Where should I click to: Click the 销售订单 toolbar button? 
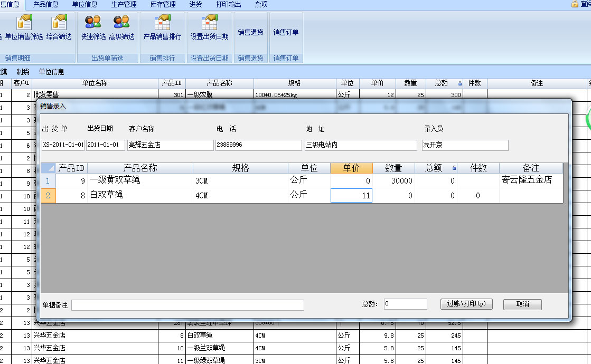click(286, 32)
